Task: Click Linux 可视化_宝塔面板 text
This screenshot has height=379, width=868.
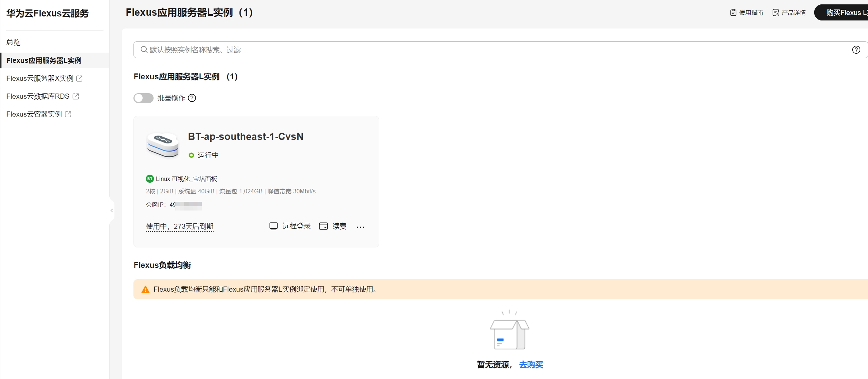Action: [186, 179]
